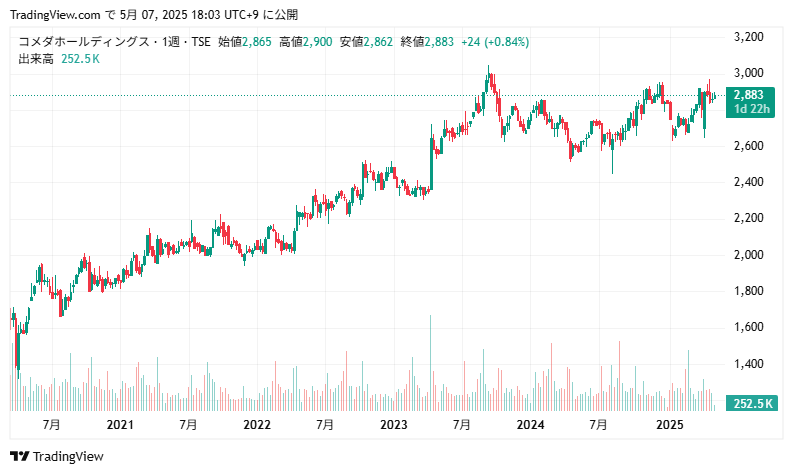The height and width of the screenshot is (474, 793).
Task: Click the 2,000 price axis label
Action: [x=748, y=254]
